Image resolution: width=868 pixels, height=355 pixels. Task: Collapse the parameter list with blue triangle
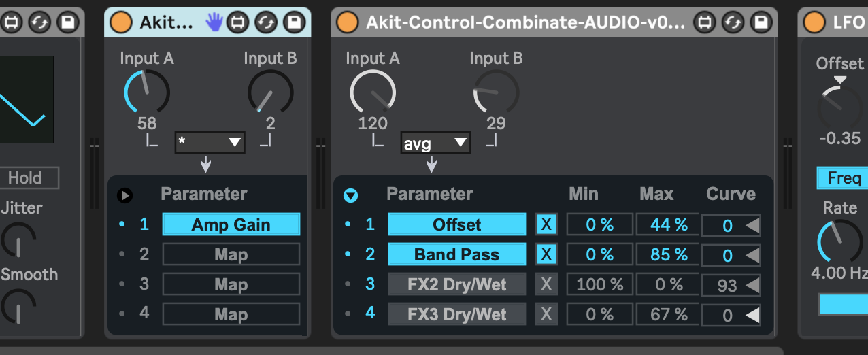tap(350, 196)
